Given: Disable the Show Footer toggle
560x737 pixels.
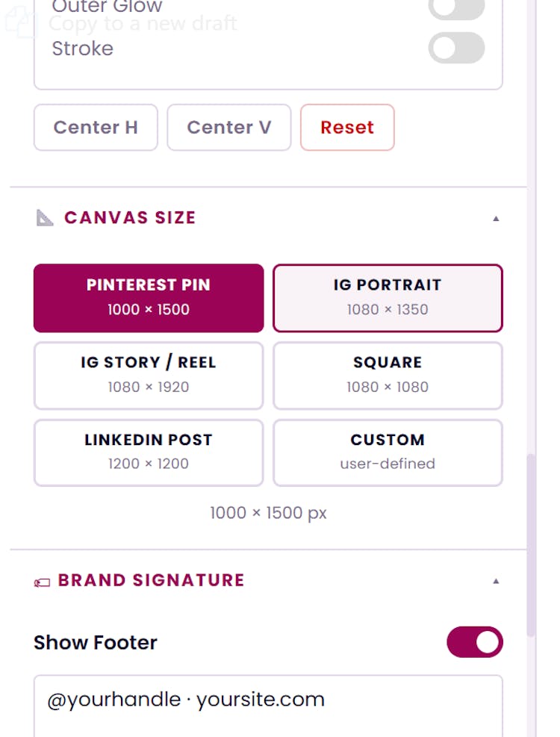Looking at the screenshot, I should coord(475,642).
